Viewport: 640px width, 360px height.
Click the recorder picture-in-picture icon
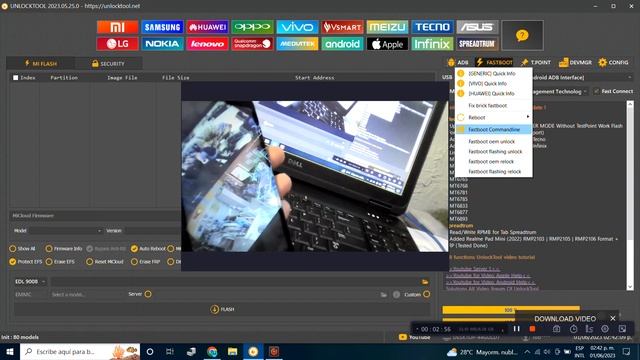pyautogui.click(x=622, y=329)
